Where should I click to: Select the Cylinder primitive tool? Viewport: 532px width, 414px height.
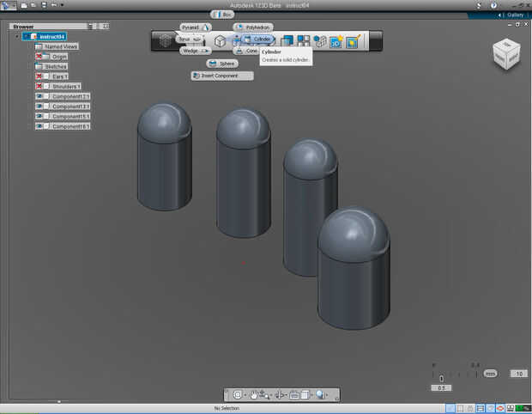[x=258, y=40]
